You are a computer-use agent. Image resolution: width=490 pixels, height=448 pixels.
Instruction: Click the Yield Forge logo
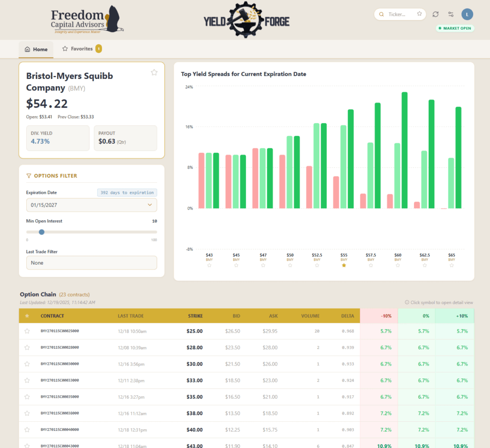click(246, 21)
